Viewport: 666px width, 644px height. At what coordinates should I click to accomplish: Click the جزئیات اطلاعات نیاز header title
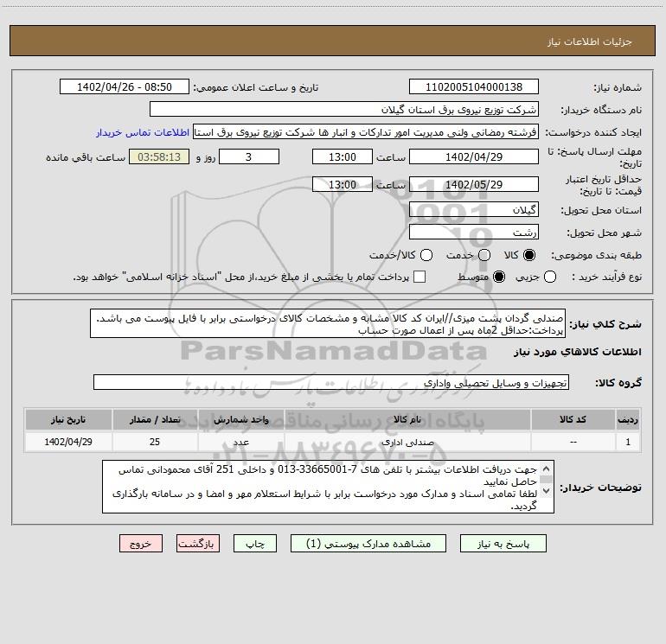[x=589, y=41]
